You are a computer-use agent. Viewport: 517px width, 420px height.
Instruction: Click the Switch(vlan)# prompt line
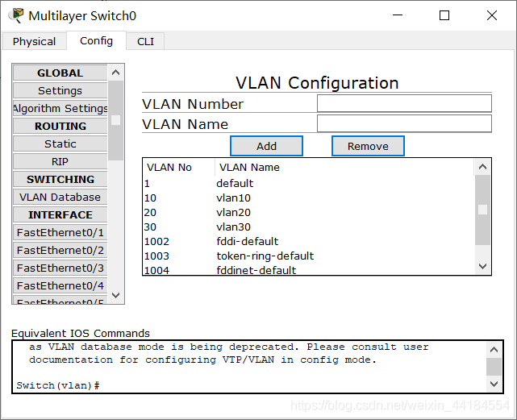58,385
